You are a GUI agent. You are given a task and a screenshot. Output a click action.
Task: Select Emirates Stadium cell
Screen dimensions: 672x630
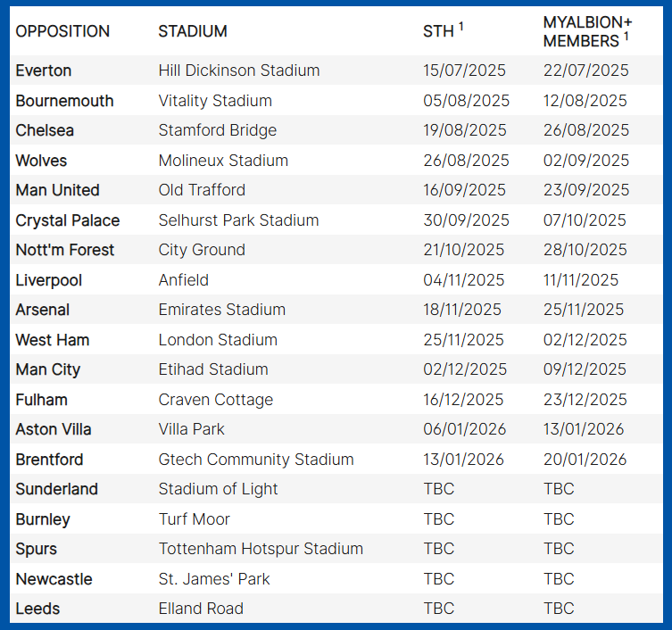coord(222,310)
